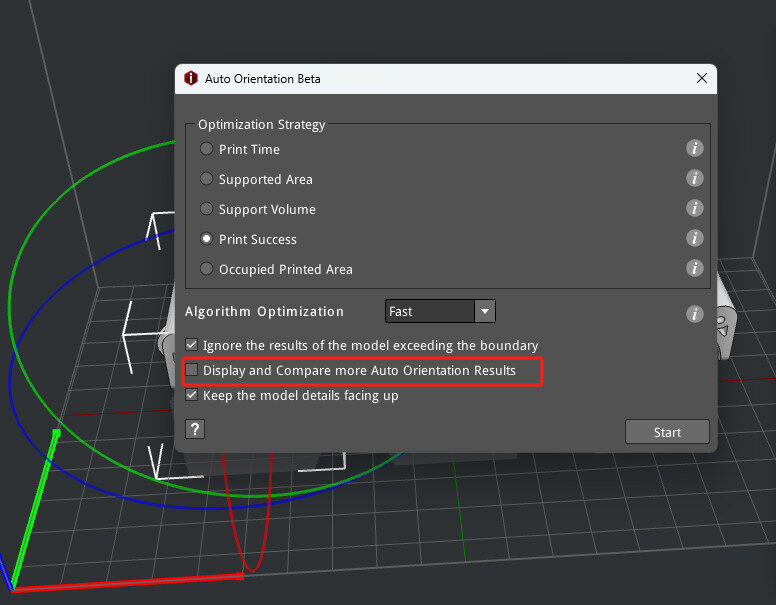776x605 pixels.
Task: Open info icon next to Print Success
Action: 694,238
